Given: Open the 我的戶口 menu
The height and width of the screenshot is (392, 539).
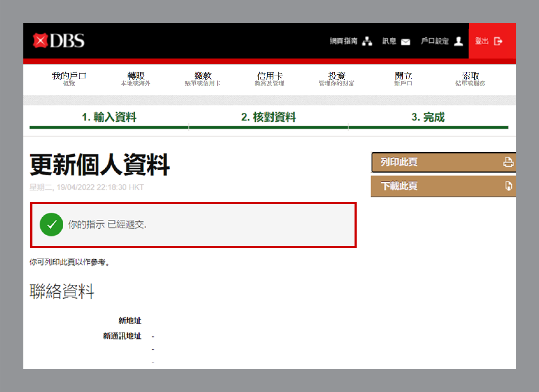Looking at the screenshot, I should point(69,78).
